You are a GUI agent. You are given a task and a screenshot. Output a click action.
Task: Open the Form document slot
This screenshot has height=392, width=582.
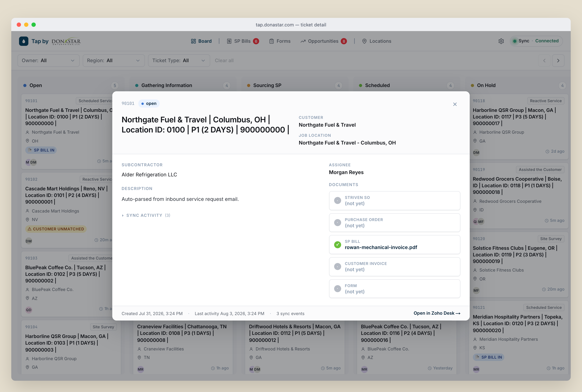coord(395,288)
